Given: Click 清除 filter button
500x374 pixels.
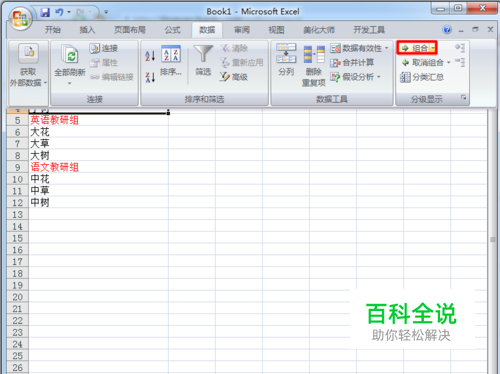Looking at the screenshot, I should click(234, 48).
